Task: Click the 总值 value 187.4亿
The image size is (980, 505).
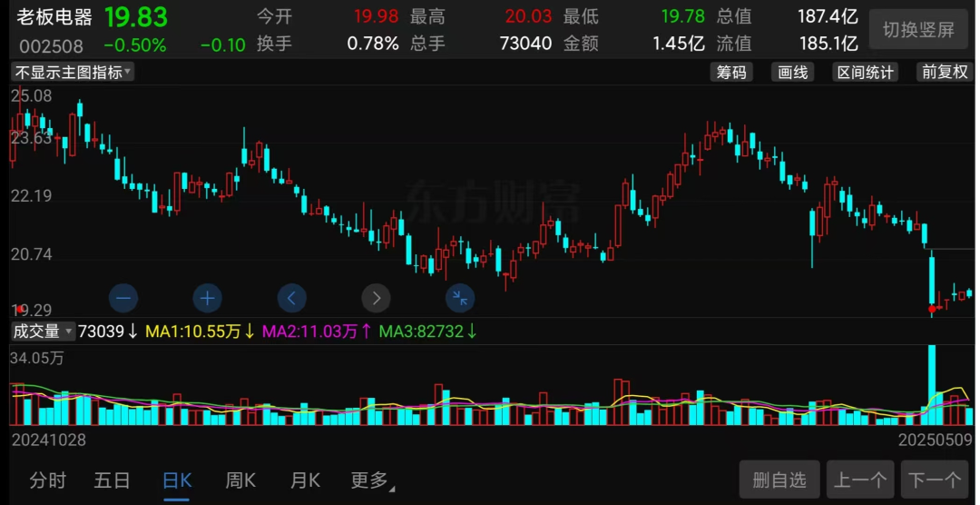Action: [x=828, y=16]
